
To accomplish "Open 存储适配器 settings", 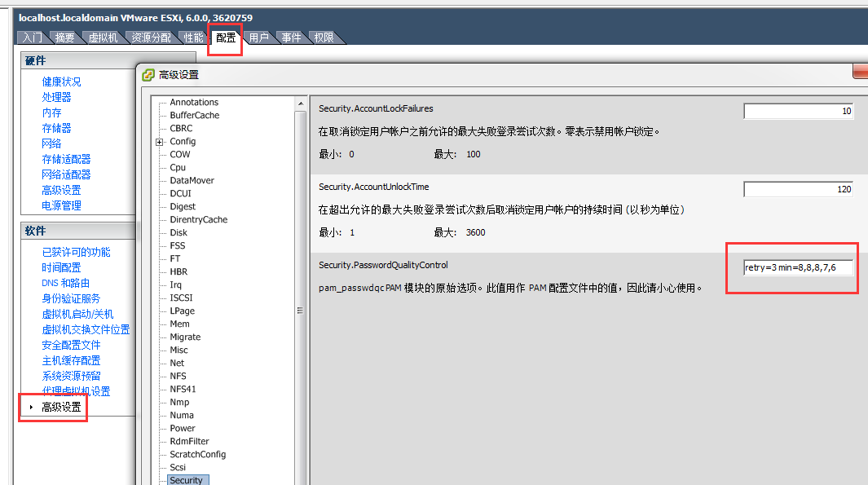I will pos(68,158).
